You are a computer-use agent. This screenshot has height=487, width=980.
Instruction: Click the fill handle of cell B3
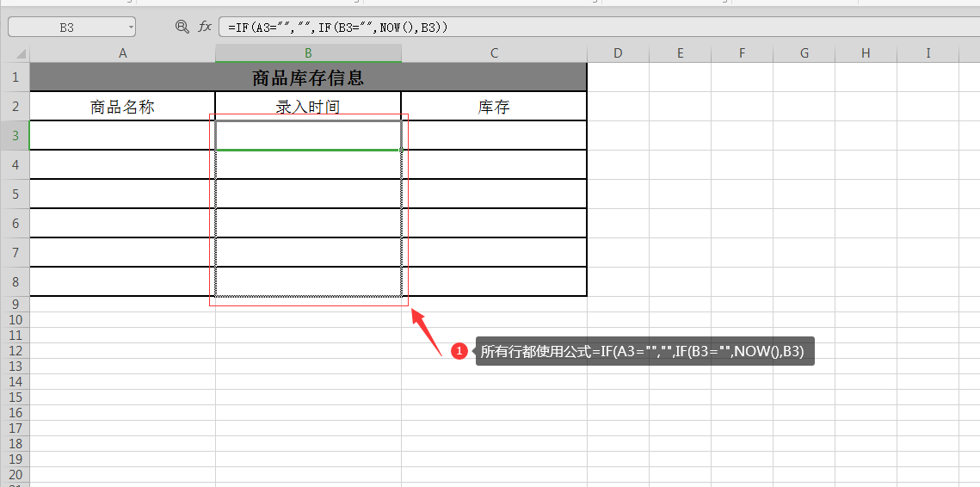point(401,150)
